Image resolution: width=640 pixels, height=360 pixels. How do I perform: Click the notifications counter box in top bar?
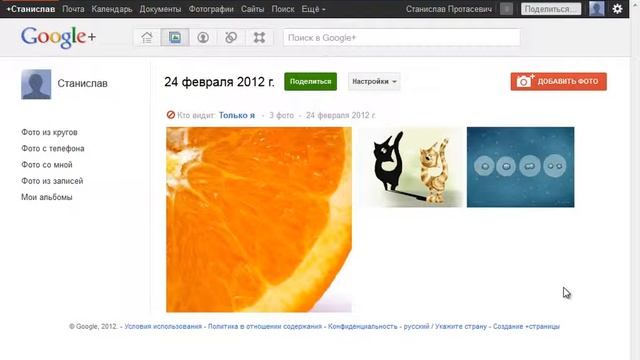[x=506, y=9]
